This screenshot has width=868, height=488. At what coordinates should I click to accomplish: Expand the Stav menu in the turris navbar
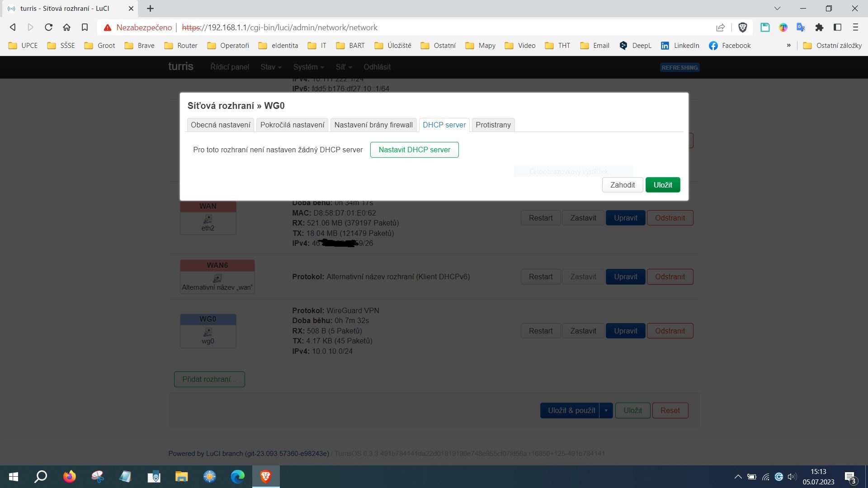click(270, 67)
